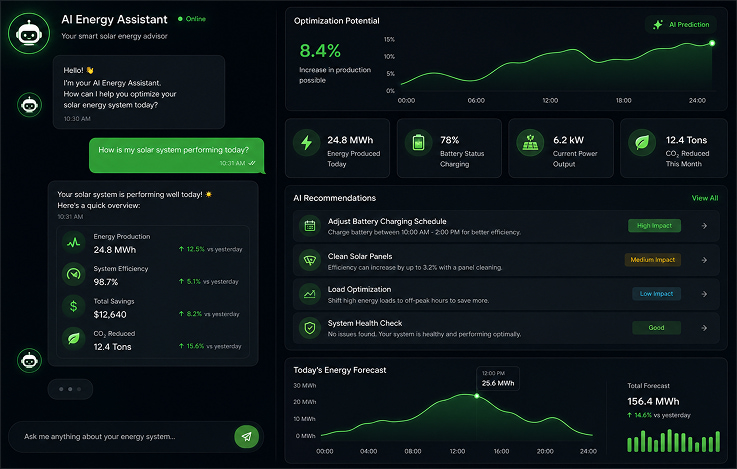
Task: Expand the System Health Check arrow
Action: tap(704, 328)
